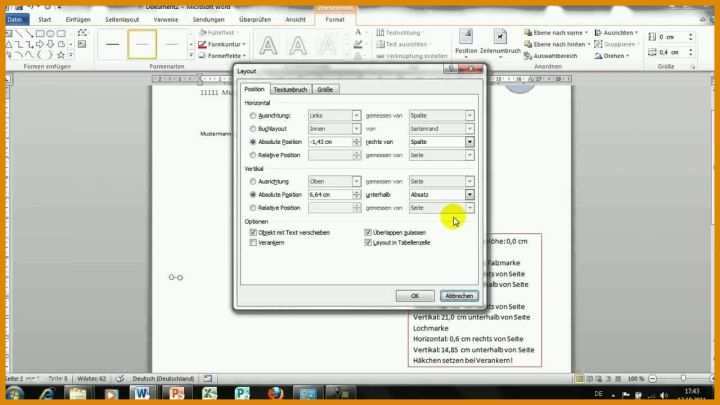Click the shape height field showing 0 cm
Viewport: 720px width, 405px height.
point(673,37)
